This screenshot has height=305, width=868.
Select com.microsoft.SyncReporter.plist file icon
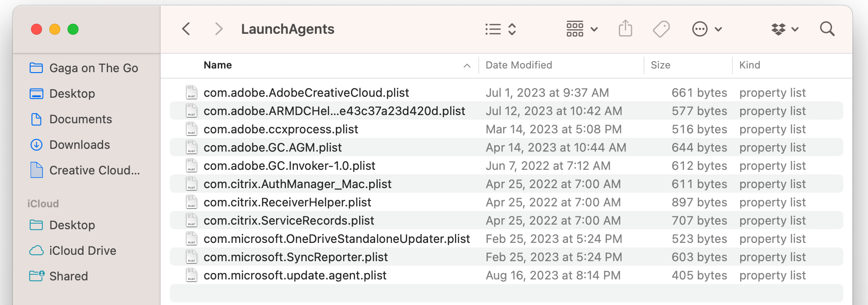click(x=192, y=257)
